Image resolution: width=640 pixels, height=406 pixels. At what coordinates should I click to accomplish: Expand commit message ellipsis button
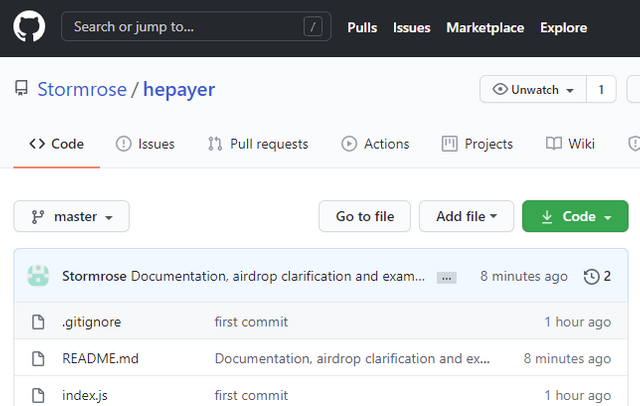point(447,277)
